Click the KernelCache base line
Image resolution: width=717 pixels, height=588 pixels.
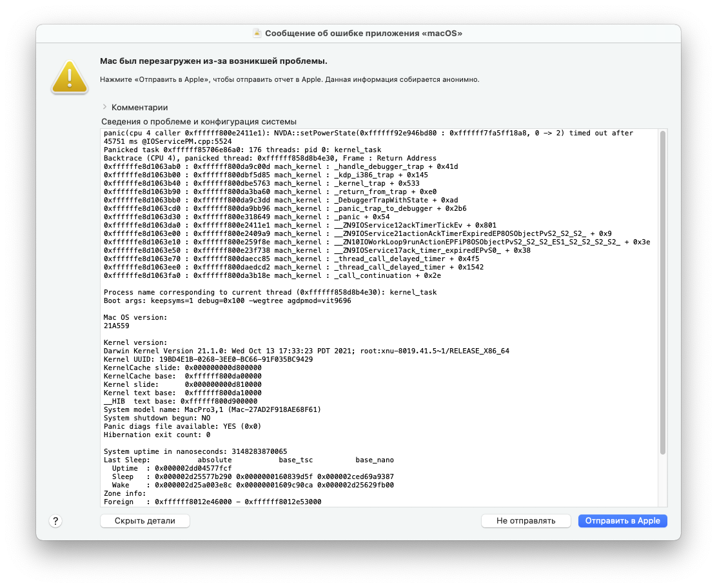pyautogui.click(x=182, y=376)
